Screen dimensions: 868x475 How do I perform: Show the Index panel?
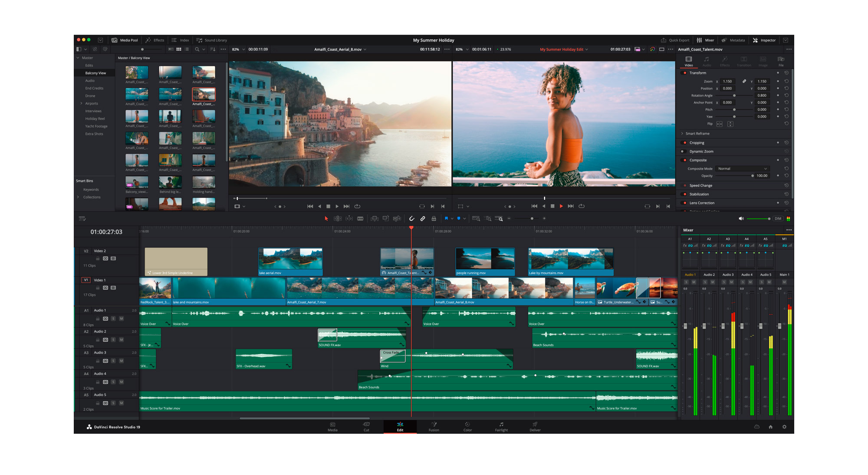tap(180, 40)
